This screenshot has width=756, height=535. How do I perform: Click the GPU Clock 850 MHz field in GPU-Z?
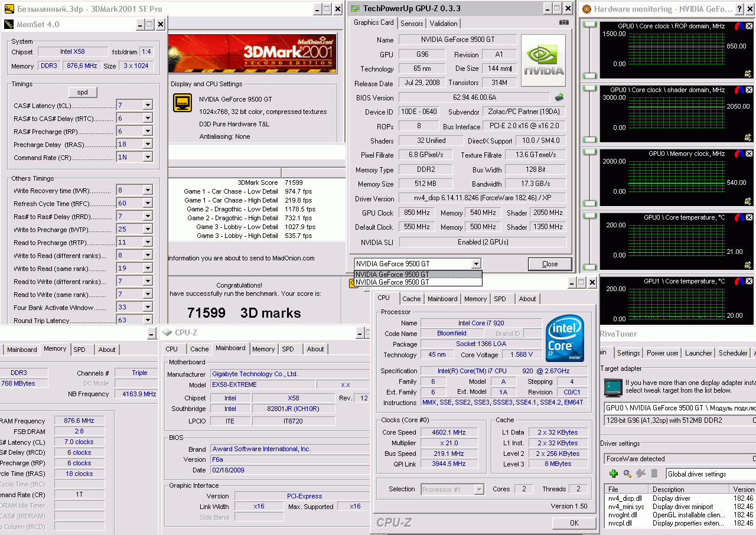click(416, 213)
